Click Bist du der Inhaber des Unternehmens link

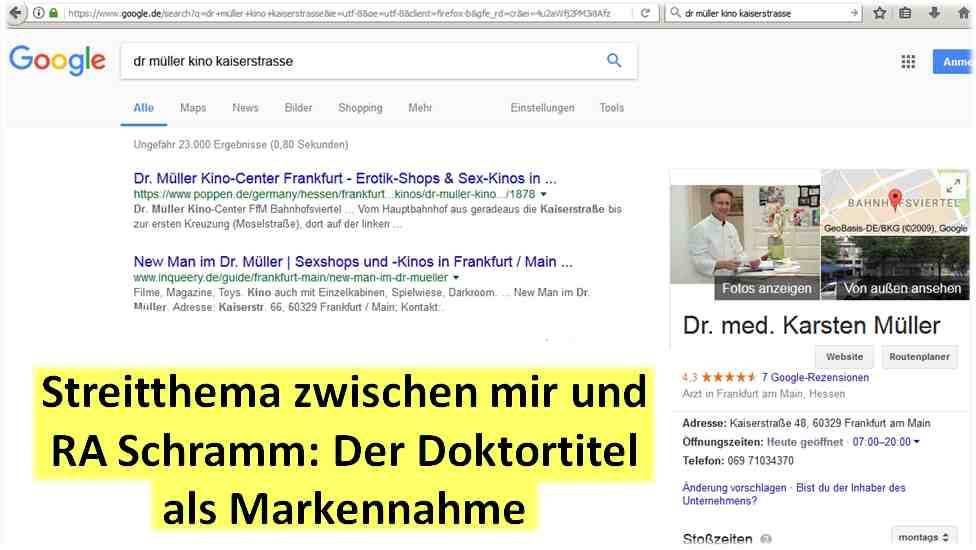pos(794,494)
